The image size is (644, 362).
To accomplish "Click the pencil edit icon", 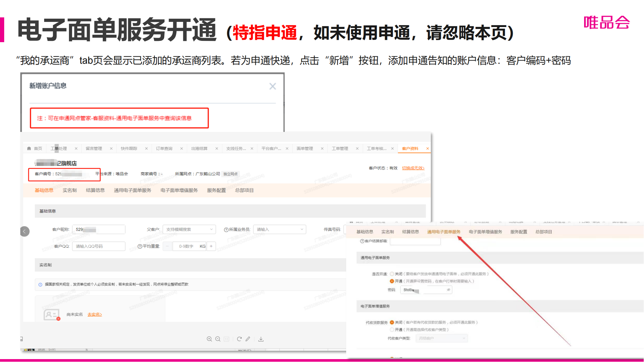I will 248,339.
